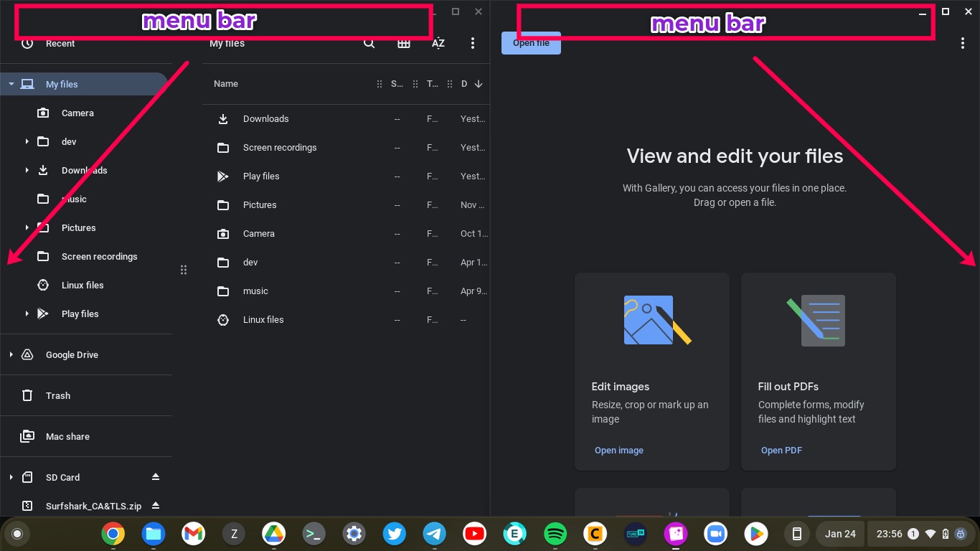
Task: Click the Open image link
Action: 618,450
